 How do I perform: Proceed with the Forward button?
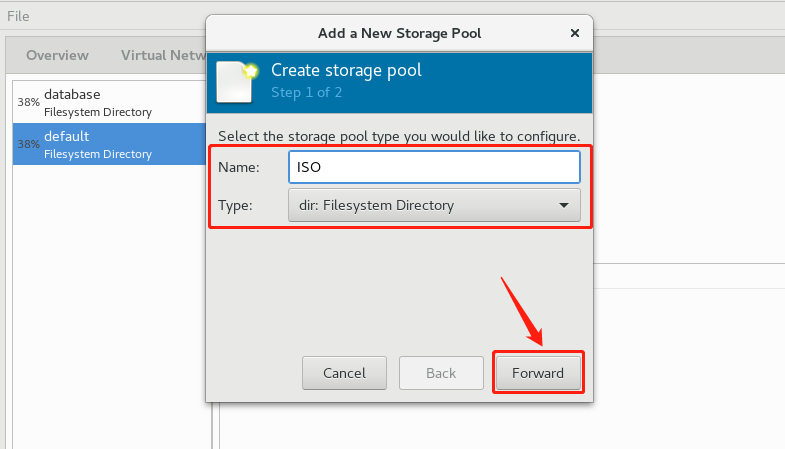click(x=538, y=373)
